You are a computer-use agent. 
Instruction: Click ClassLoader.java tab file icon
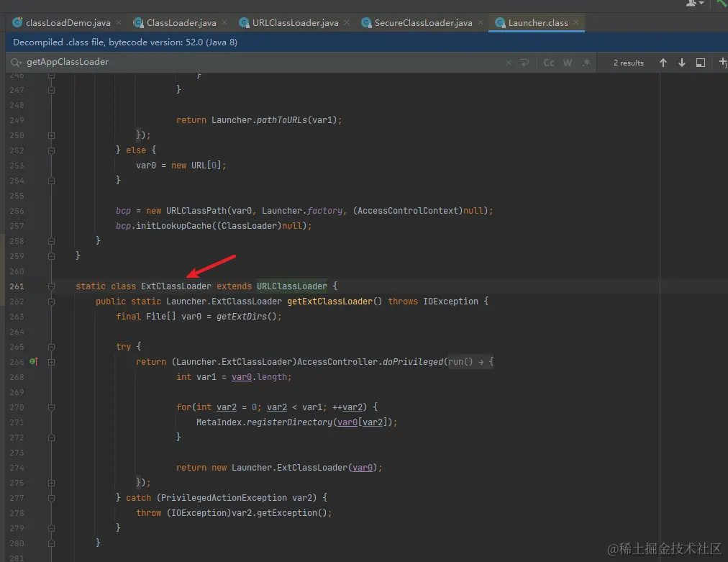138,23
